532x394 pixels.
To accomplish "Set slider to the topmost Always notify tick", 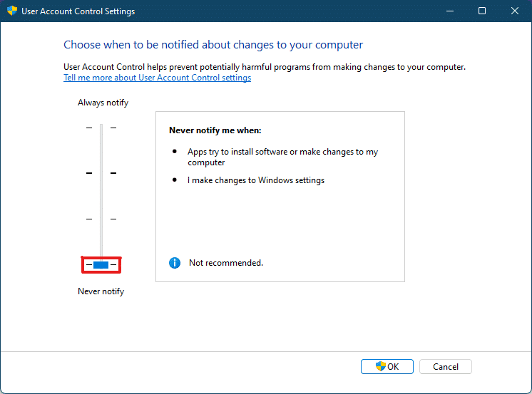I will click(101, 128).
